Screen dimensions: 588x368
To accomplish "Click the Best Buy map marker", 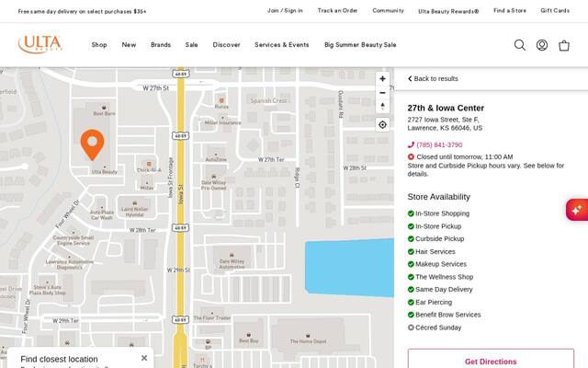I will pyautogui.click(x=249, y=335).
